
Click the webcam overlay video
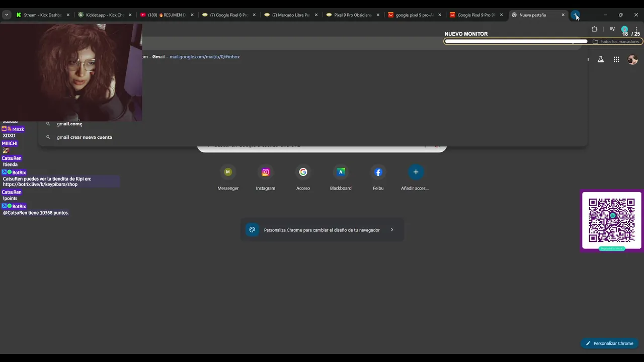click(x=71, y=72)
